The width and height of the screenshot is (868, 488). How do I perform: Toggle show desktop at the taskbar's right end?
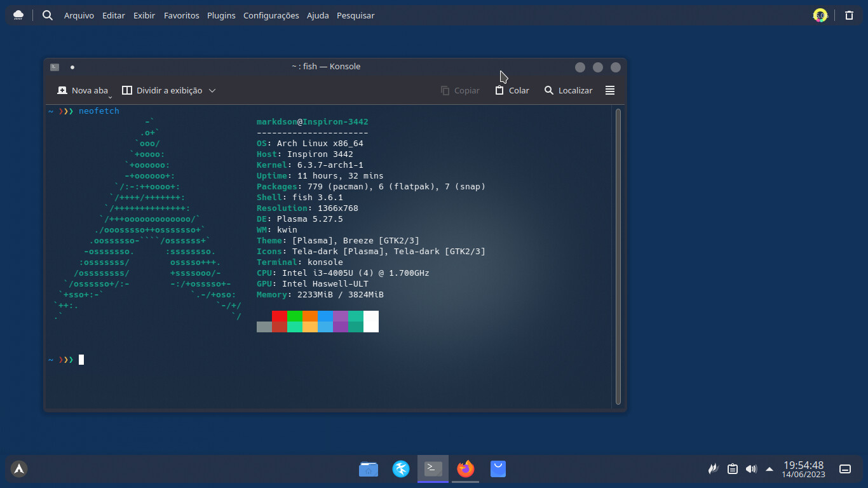coord(845,469)
